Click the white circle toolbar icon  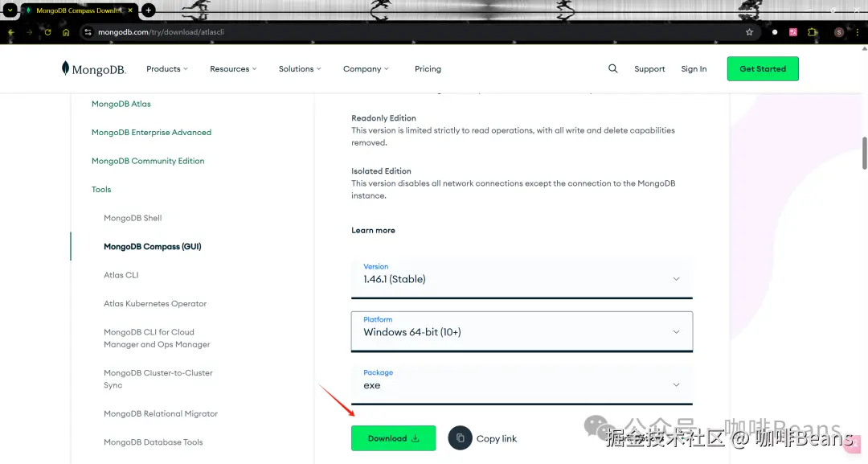tap(775, 32)
